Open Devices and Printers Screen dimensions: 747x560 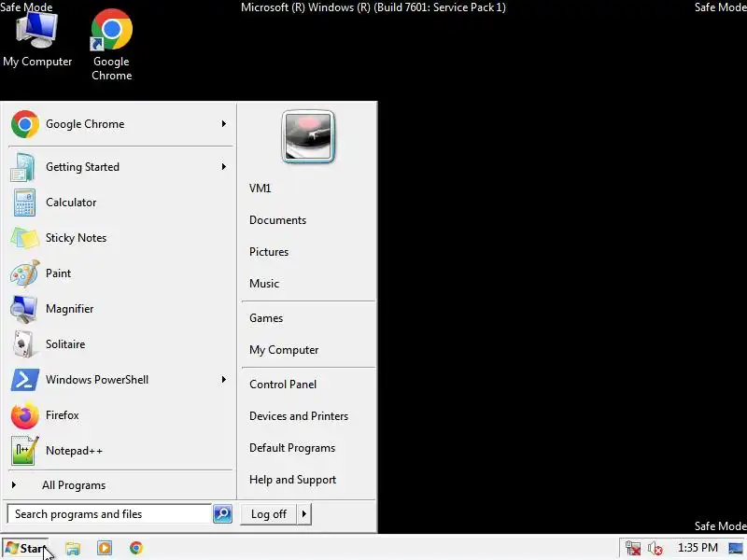click(x=299, y=416)
